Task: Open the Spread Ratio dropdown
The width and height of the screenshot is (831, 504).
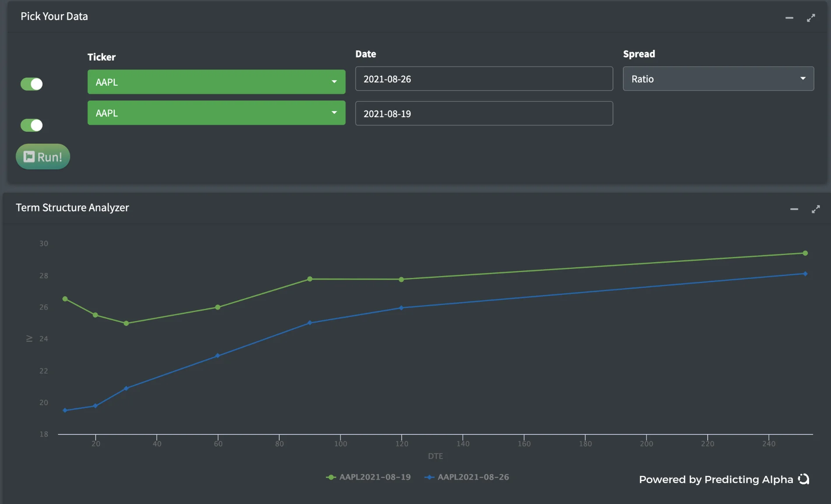Action: tap(718, 79)
